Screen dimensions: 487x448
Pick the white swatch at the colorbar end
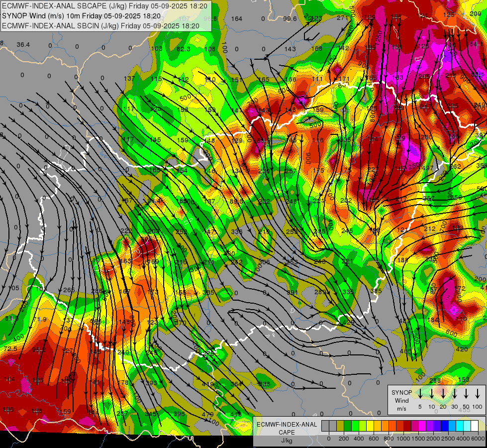[x=475, y=426]
